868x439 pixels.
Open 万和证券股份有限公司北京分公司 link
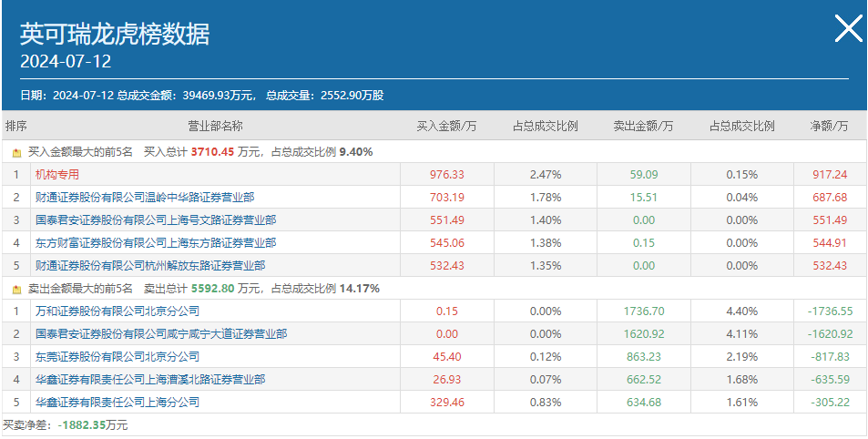pos(117,311)
